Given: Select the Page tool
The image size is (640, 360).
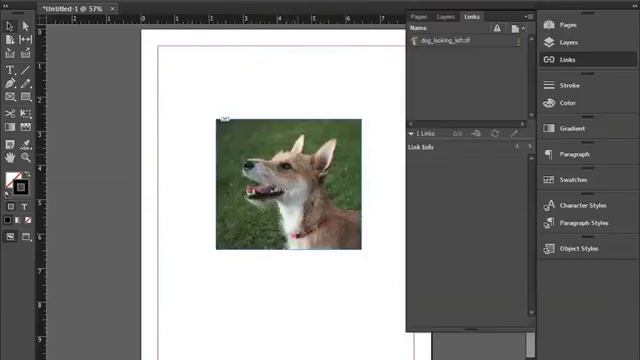Looking at the screenshot, I should click(x=10, y=40).
